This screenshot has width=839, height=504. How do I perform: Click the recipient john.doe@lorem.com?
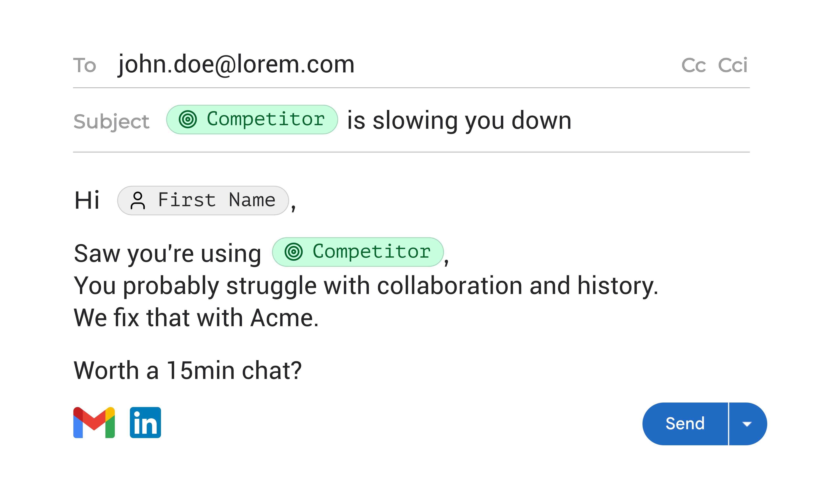coord(236,64)
